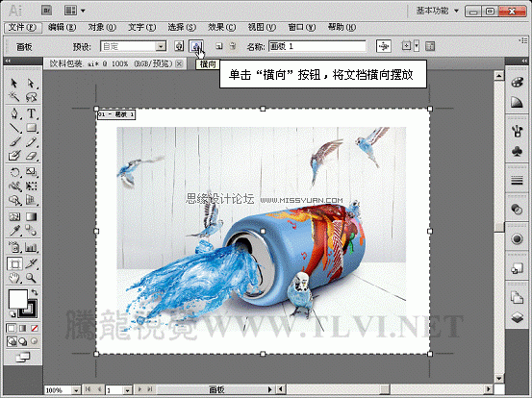Image resolution: width=532 pixels, height=398 pixels.
Task: Select the Mesh tool
Action: 14,217
